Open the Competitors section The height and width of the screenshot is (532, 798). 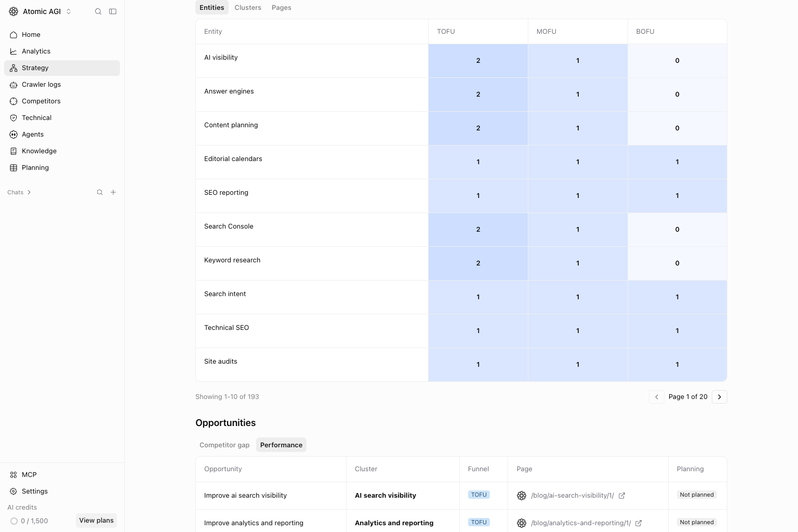click(x=62, y=101)
